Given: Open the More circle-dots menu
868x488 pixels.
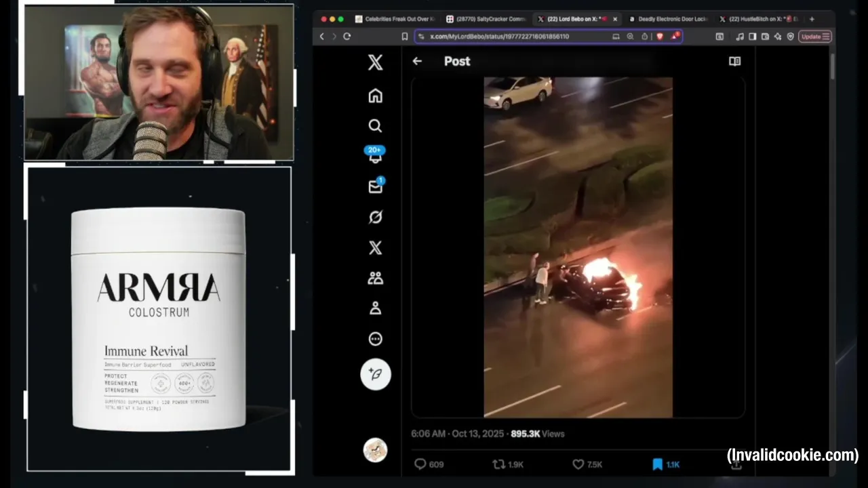Looking at the screenshot, I should pyautogui.click(x=375, y=339).
